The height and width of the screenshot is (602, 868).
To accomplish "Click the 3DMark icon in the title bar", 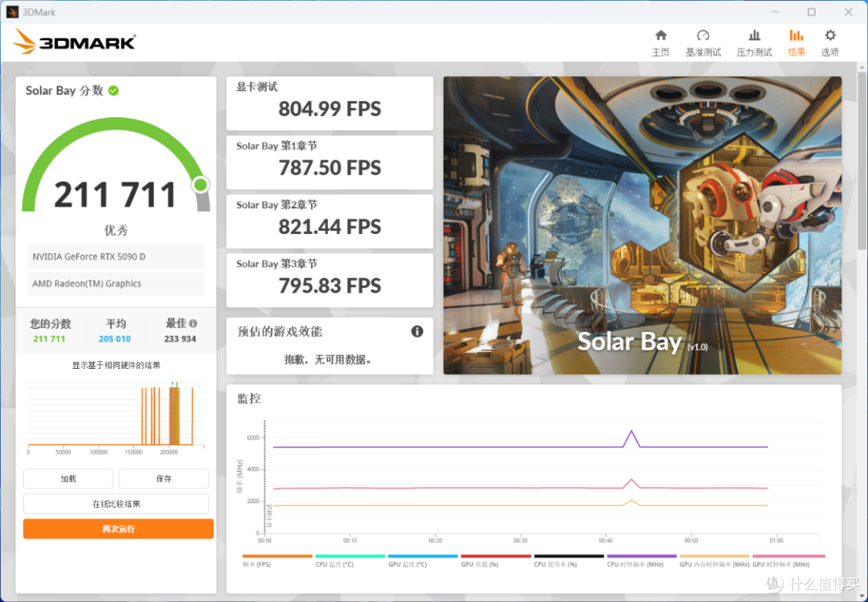I will tap(11, 11).
